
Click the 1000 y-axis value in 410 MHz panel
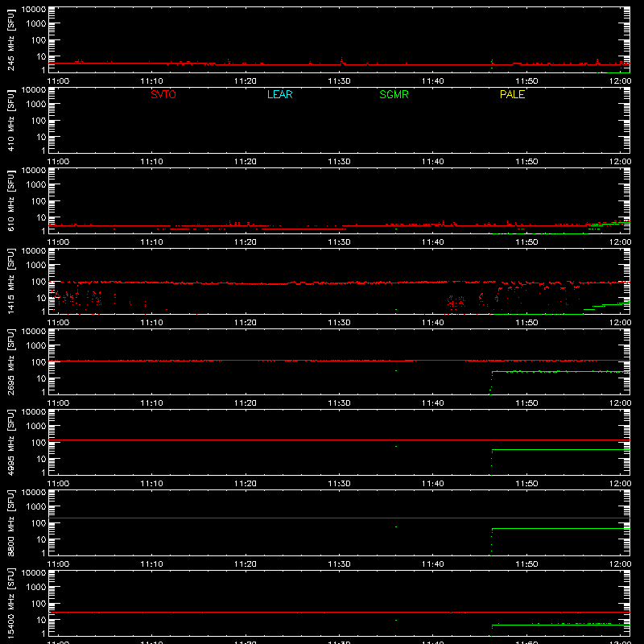[36, 105]
